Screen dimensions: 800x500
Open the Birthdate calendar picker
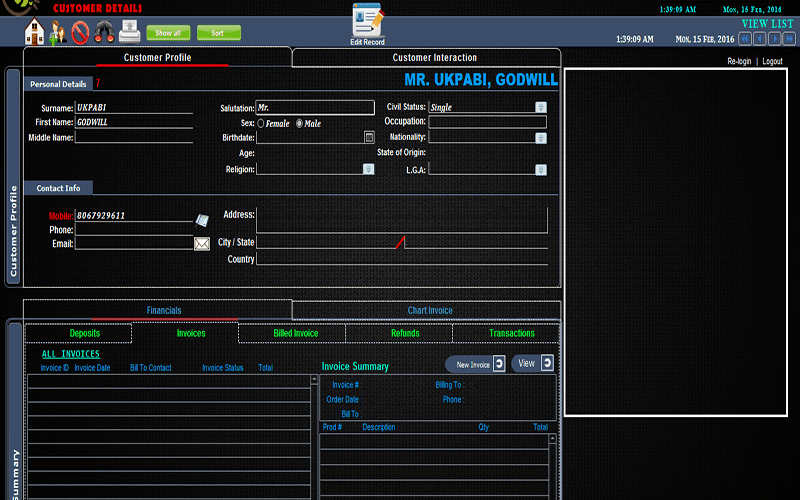(x=369, y=137)
